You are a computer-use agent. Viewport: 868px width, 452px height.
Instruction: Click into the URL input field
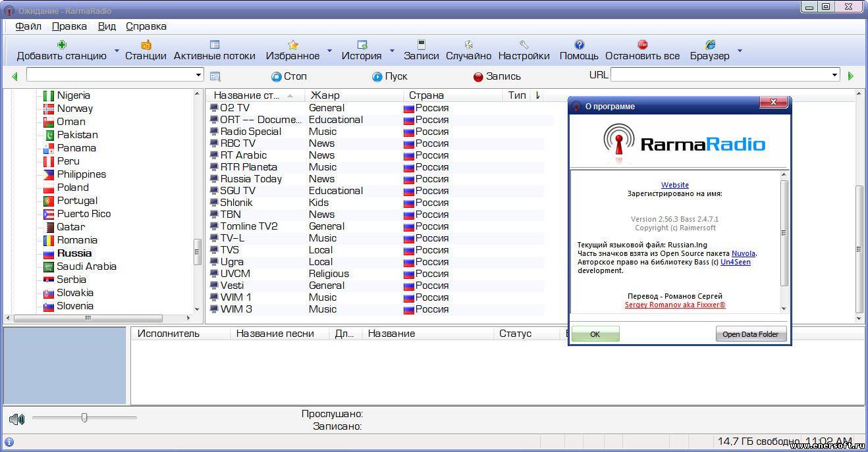[720, 75]
